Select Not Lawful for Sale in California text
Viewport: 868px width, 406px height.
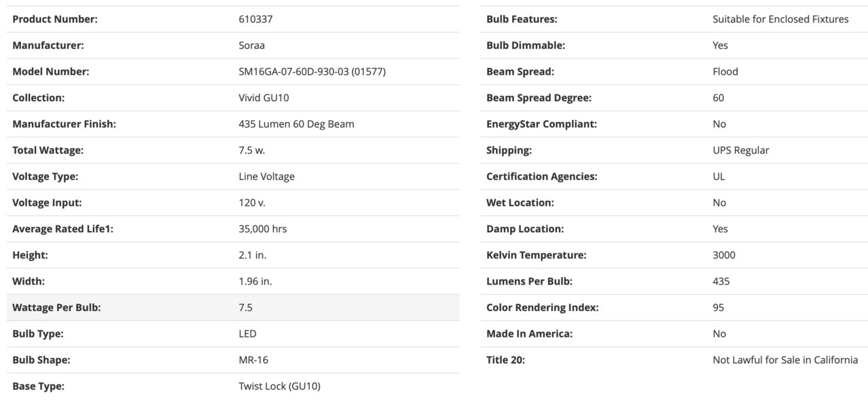pyautogui.click(x=785, y=360)
